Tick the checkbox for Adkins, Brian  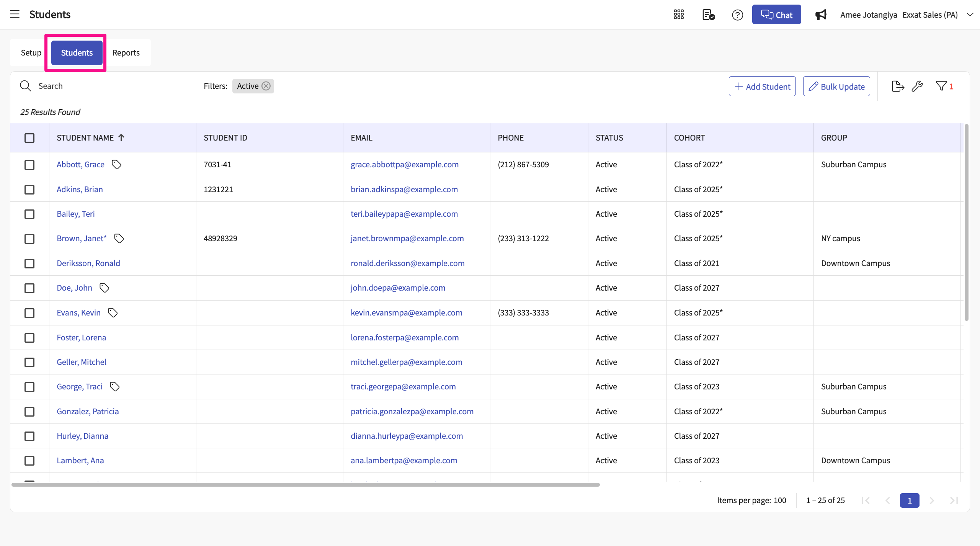[29, 190]
